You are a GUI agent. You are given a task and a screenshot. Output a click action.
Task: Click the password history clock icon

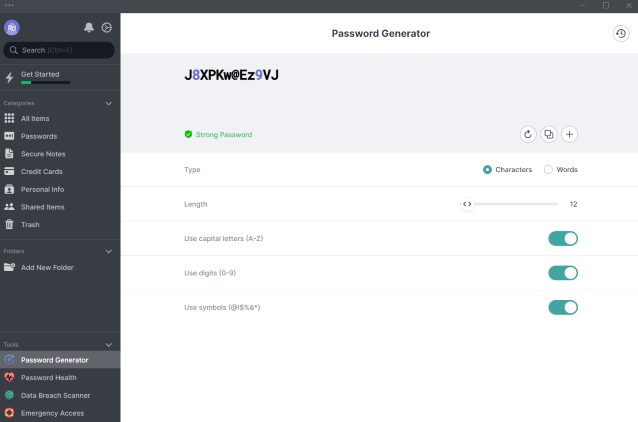(x=621, y=33)
